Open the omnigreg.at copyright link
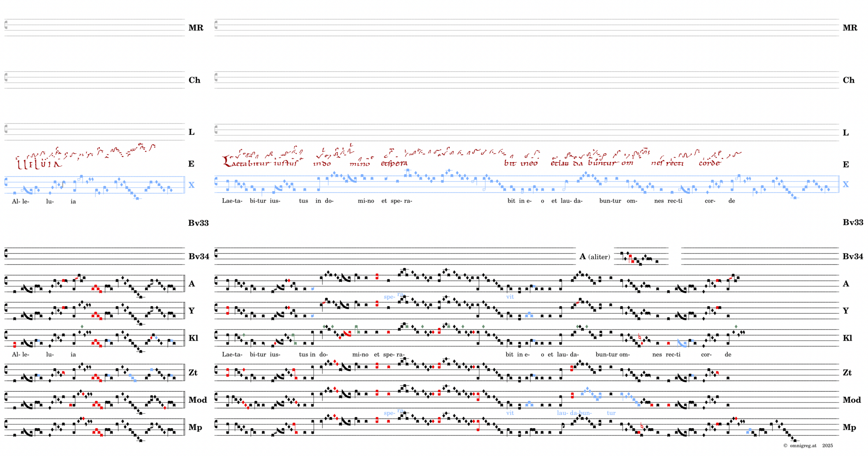This screenshot has height=456, width=868. [x=803, y=446]
